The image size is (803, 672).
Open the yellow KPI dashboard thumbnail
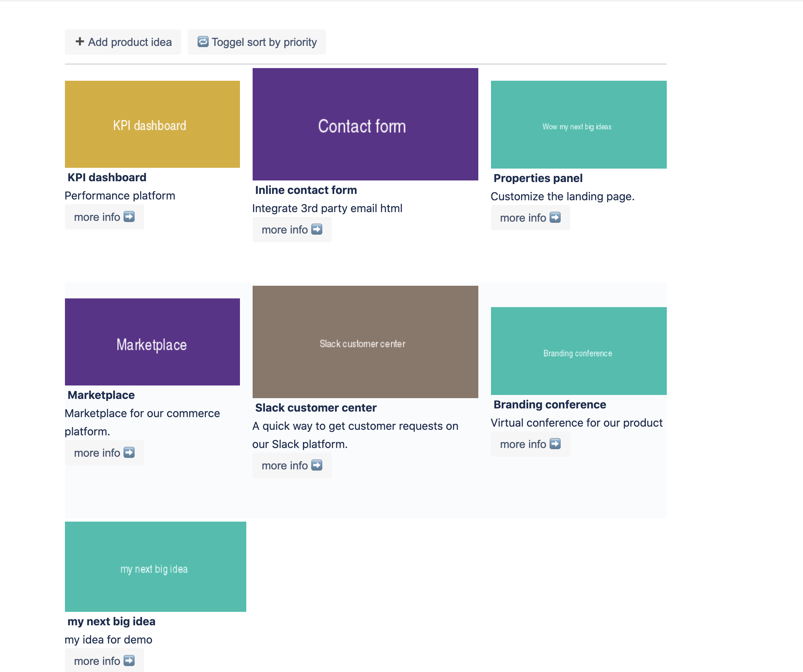coord(152,124)
